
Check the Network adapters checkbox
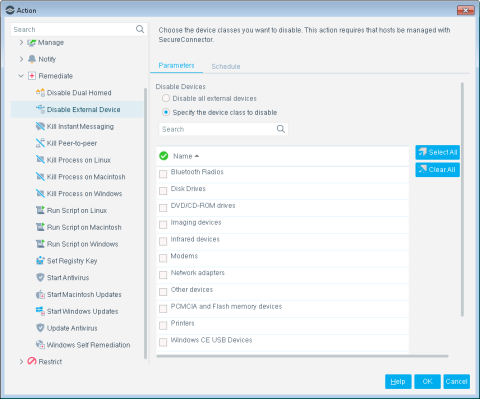(163, 275)
